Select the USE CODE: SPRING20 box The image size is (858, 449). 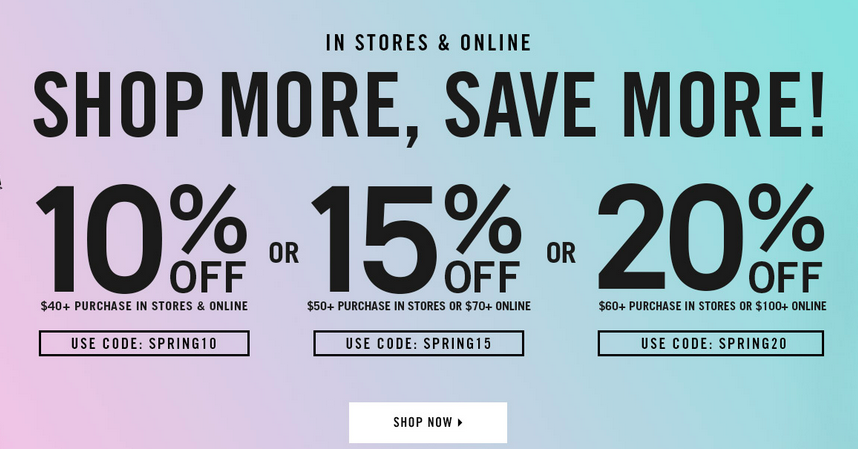pyautogui.click(x=710, y=344)
